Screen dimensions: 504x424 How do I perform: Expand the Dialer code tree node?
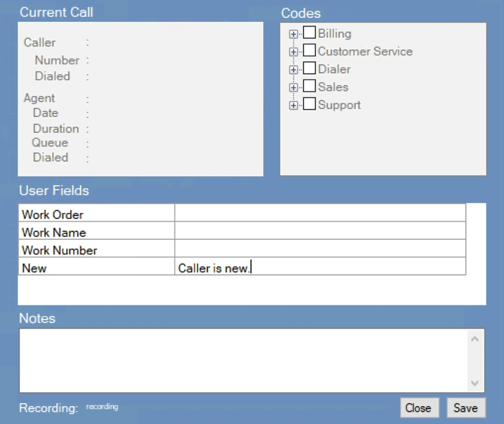coord(293,70)
